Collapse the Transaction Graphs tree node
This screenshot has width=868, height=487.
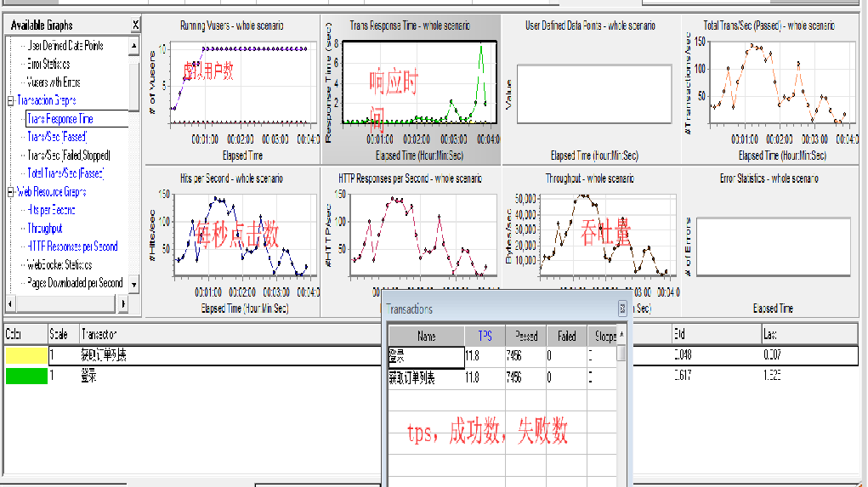pyautogui.click(x=10, y=101)
